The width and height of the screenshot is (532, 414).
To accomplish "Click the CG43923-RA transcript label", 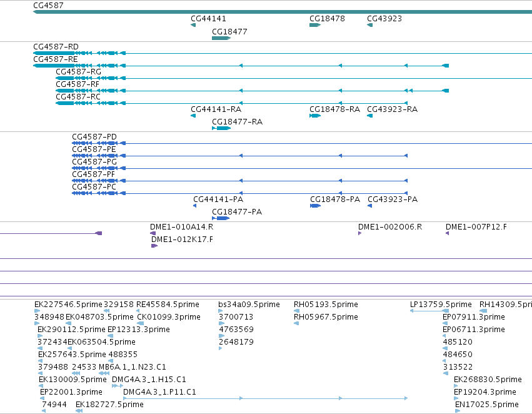I will [392, 109].
